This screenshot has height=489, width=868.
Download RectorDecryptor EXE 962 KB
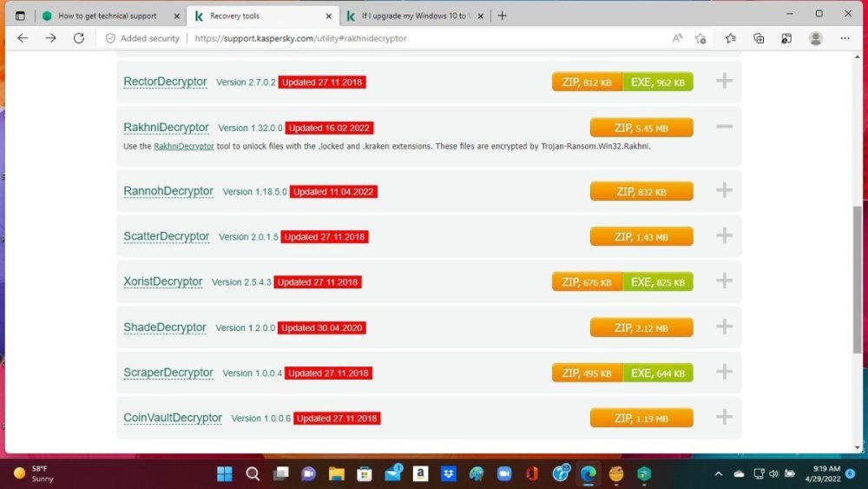point(658,82)
